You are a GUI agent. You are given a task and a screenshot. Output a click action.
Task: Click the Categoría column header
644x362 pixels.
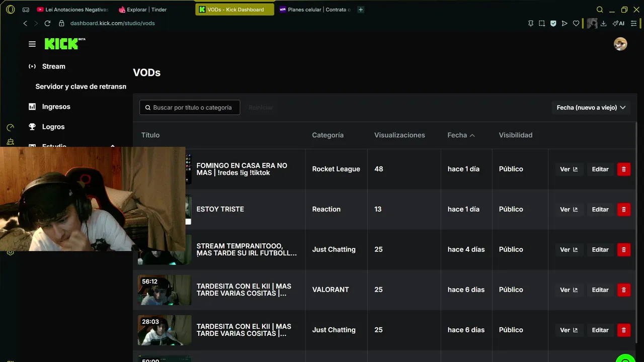[x=328, y=135]
